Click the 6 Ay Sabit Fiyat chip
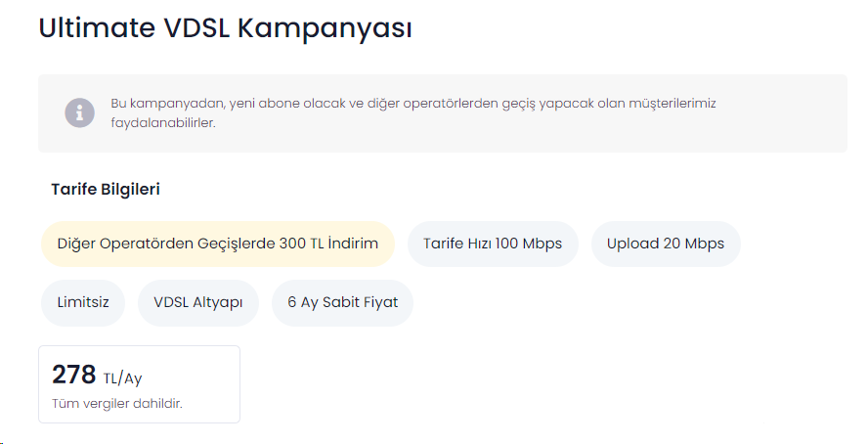868x444 pixels. click(x=342, y=302)
